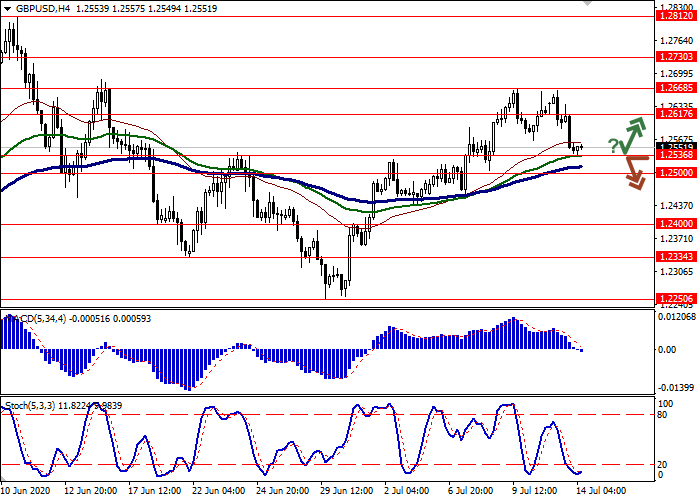The height and width of the screenshot is (500, 700).
Task: Click the OHLC values 1.25539 1.25575 1.25494 1.25519
Action: 146,9
